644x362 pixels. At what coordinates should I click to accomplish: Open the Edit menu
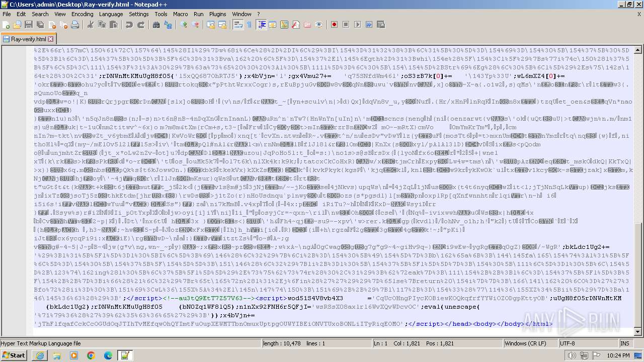point(21,14)
